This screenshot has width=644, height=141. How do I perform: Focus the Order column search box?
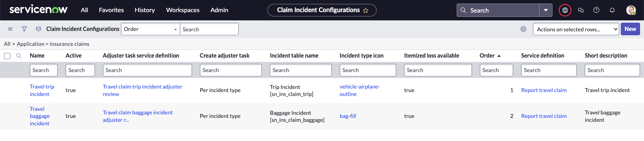[496, 70]
